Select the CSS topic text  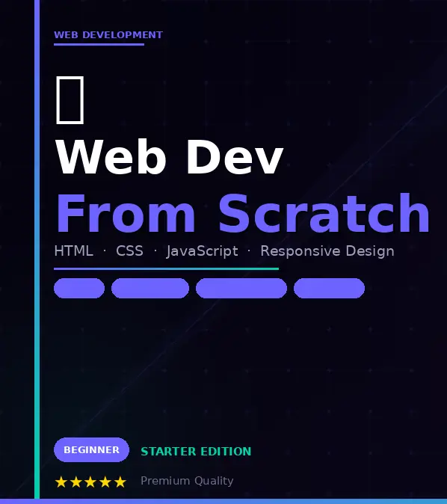[x=129, y=251]
